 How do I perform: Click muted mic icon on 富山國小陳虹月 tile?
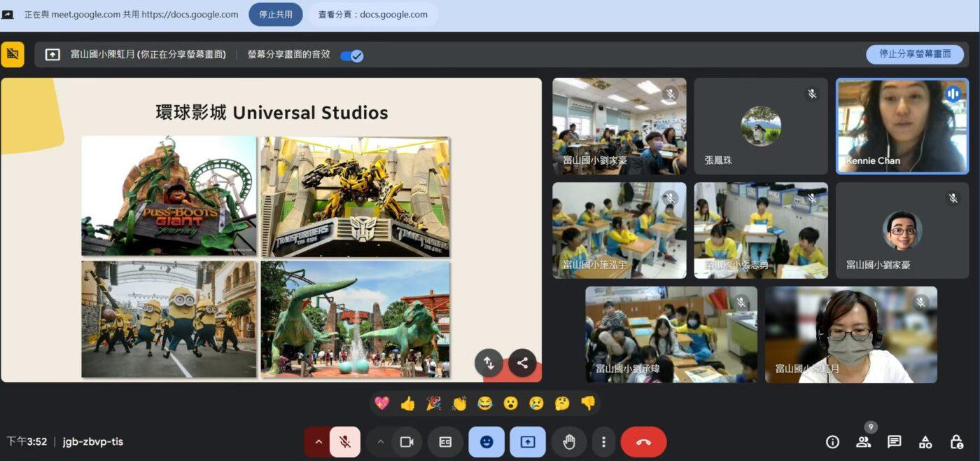coord(921,303)
